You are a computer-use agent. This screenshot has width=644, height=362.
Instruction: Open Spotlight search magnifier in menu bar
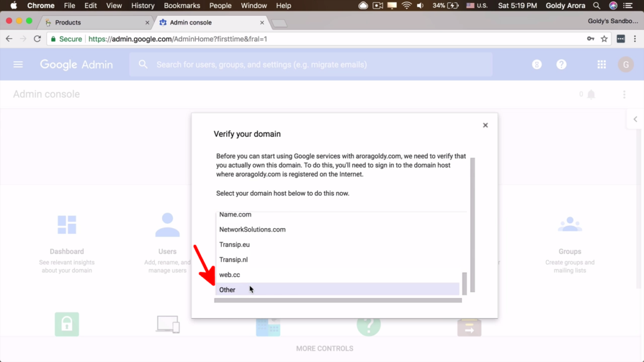click(596, 6)
